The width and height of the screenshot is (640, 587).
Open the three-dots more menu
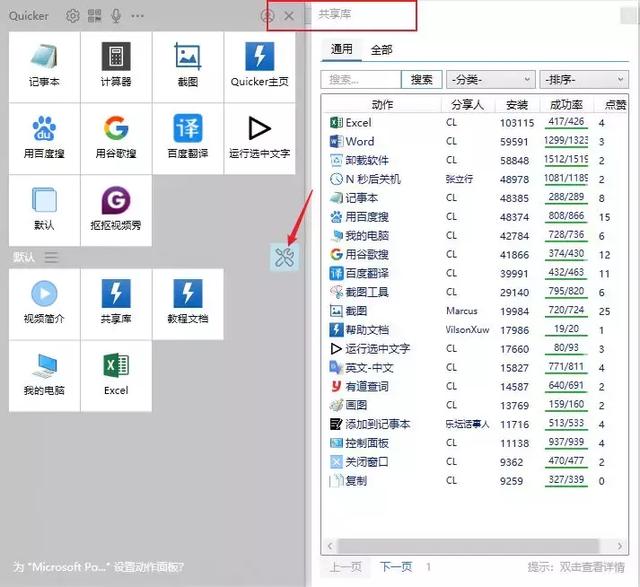coord(137,16)
